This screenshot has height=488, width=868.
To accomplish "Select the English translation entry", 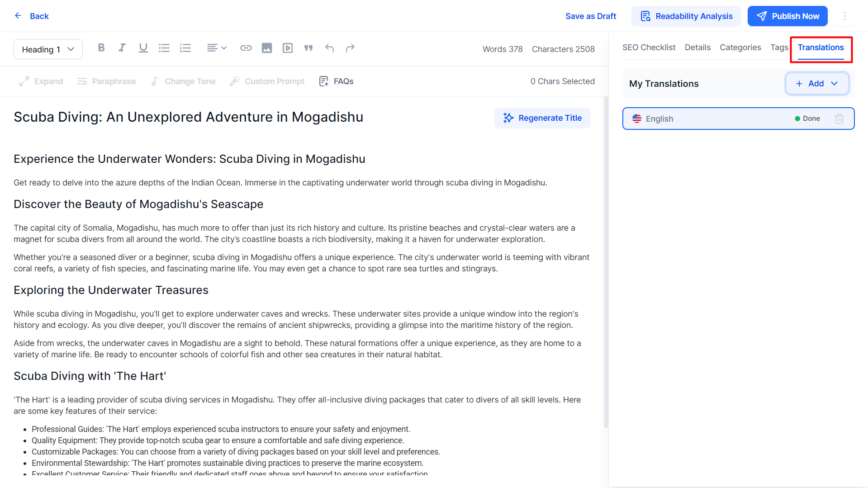I will [x=738, y=118].
